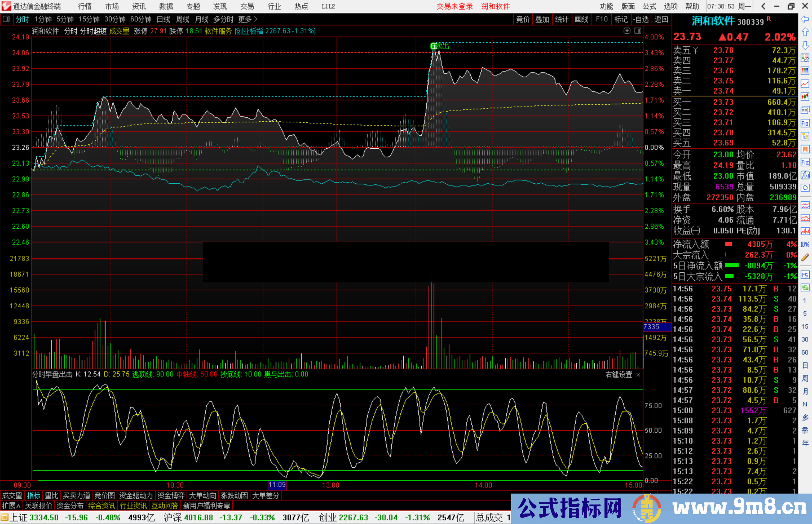Switch to the 资金博弈 tab at the bottom

pos(171,495)
